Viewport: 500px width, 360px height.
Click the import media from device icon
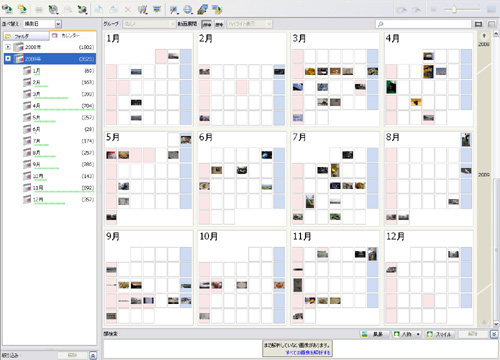[x=7, y=9]
